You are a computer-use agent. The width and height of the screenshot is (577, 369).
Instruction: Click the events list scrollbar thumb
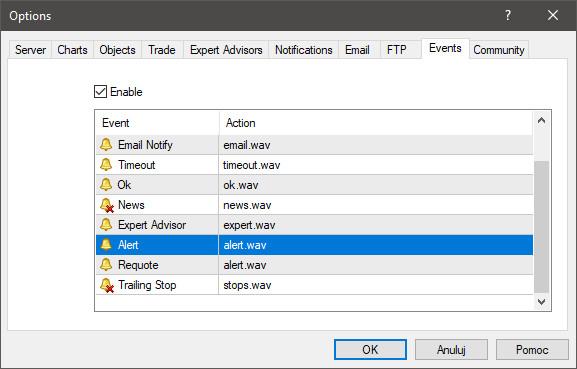tap(541, 226)
